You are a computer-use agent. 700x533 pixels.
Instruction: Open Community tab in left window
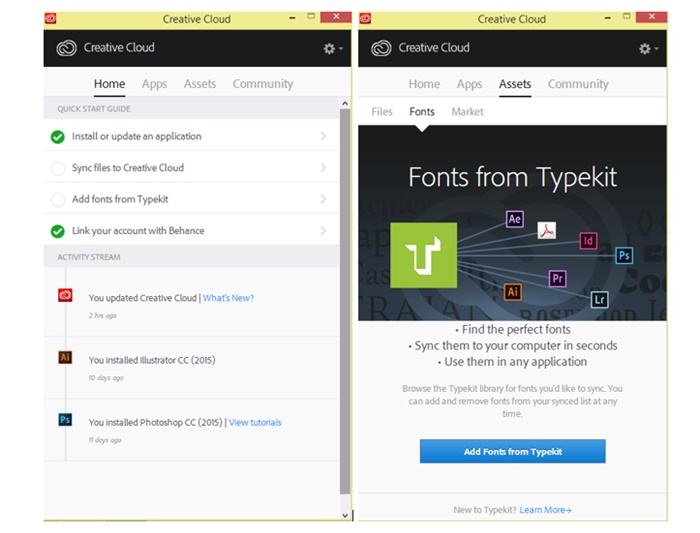point(263,84)
